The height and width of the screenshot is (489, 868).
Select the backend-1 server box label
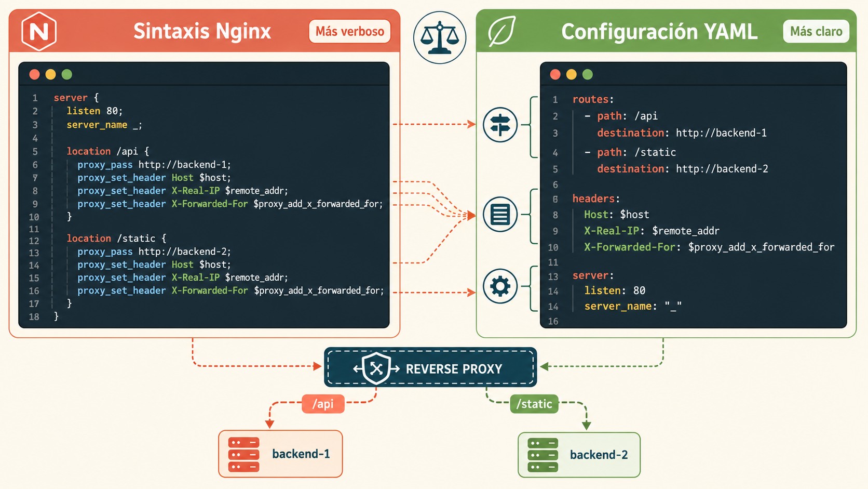[301, 454]
